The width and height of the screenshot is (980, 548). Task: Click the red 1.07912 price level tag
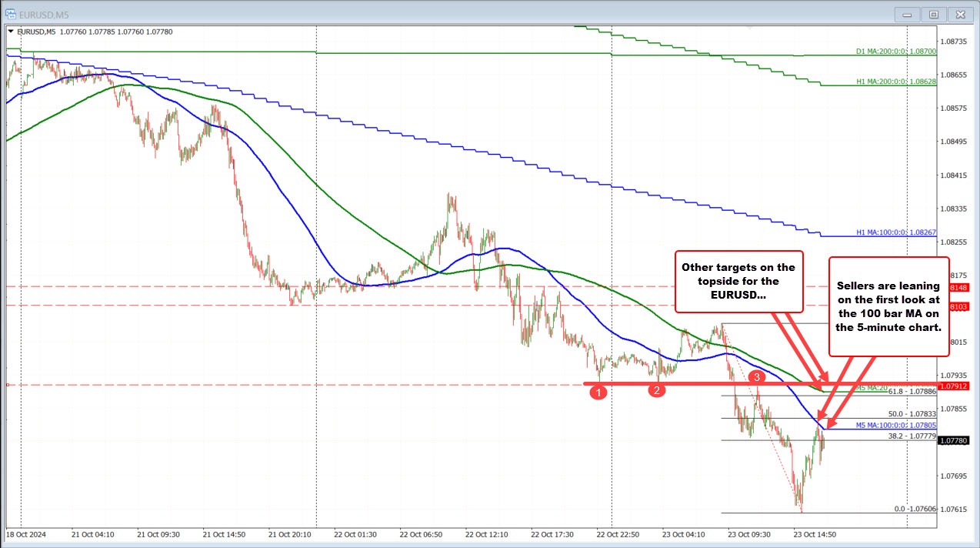point(954,386)
